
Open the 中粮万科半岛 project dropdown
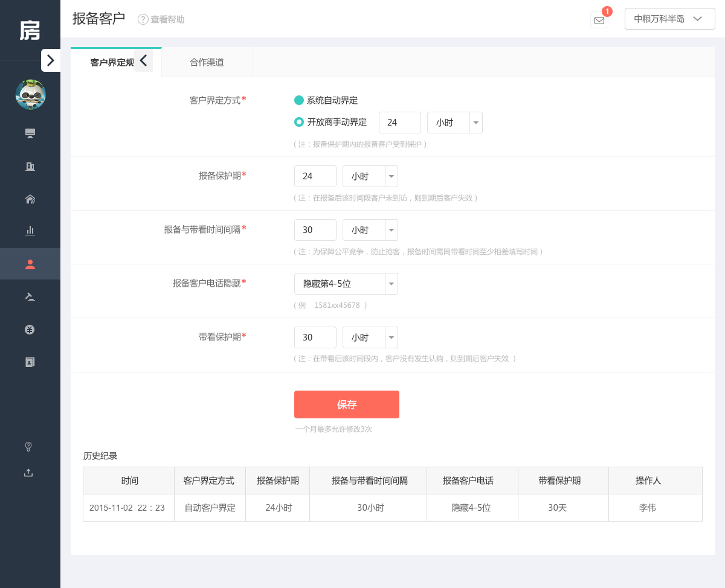coord(669,19)
